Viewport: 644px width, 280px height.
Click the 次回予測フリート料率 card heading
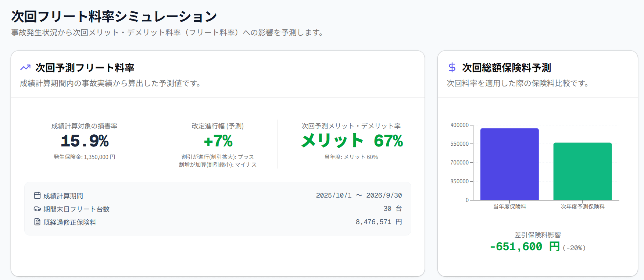[x=85, y=68]
